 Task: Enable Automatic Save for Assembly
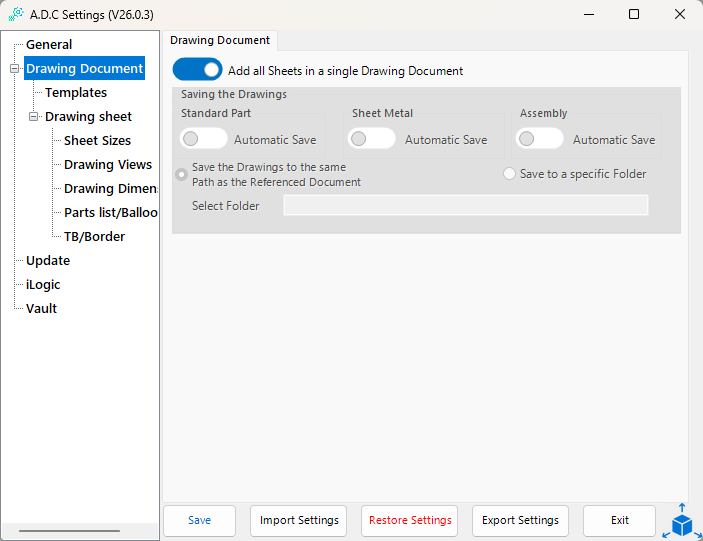coord(539,138)
